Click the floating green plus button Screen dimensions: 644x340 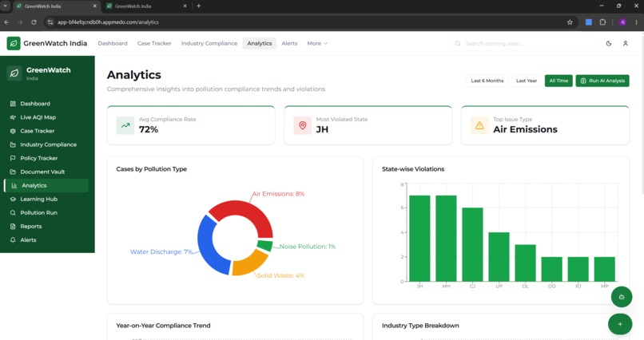[620, 324]
